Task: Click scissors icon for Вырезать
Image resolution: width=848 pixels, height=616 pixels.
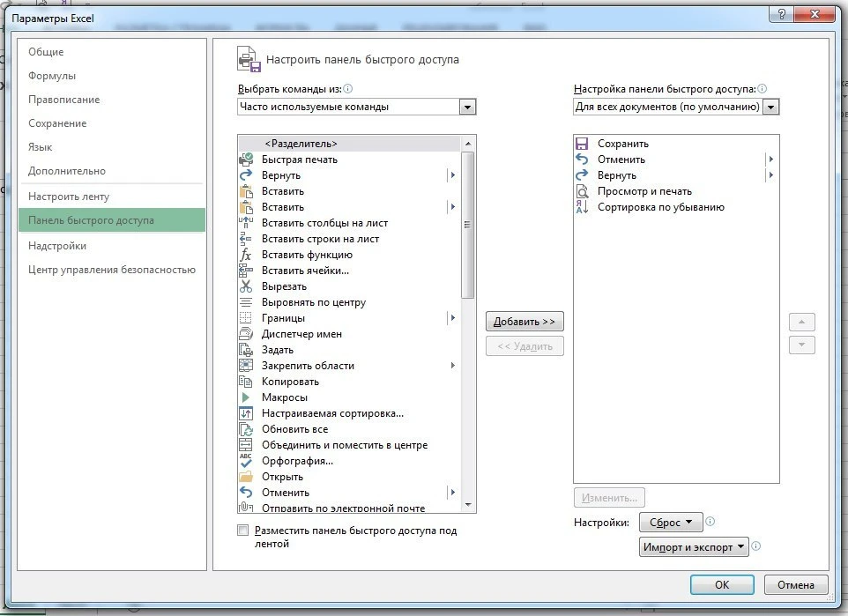Action: [x=246, y=286]
